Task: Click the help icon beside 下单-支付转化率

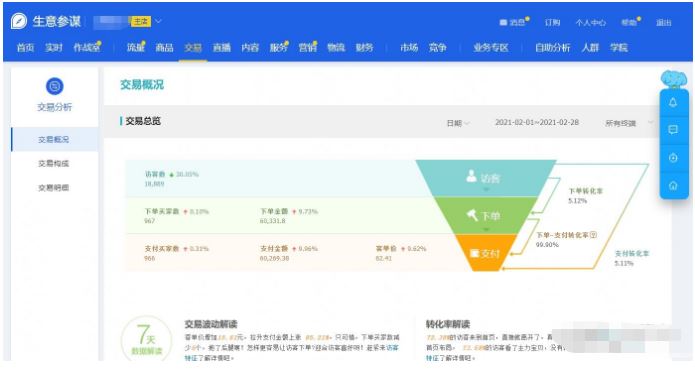Action: [x=593, y=235]
